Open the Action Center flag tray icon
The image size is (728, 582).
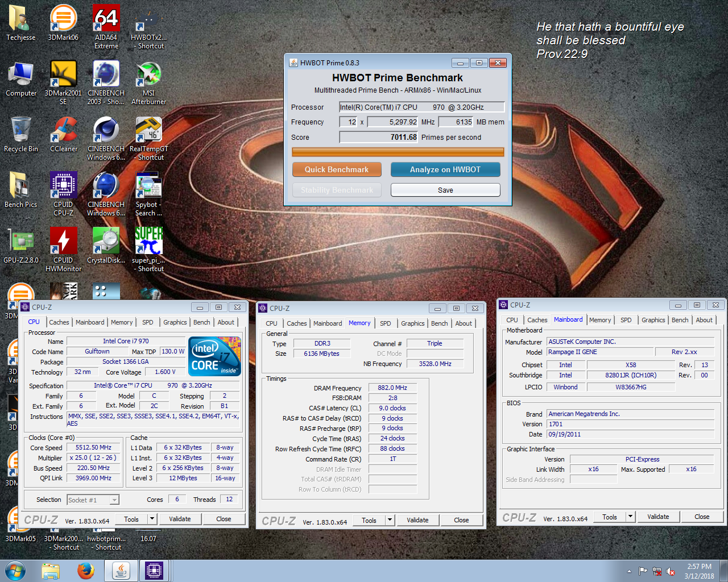point(643,571)
